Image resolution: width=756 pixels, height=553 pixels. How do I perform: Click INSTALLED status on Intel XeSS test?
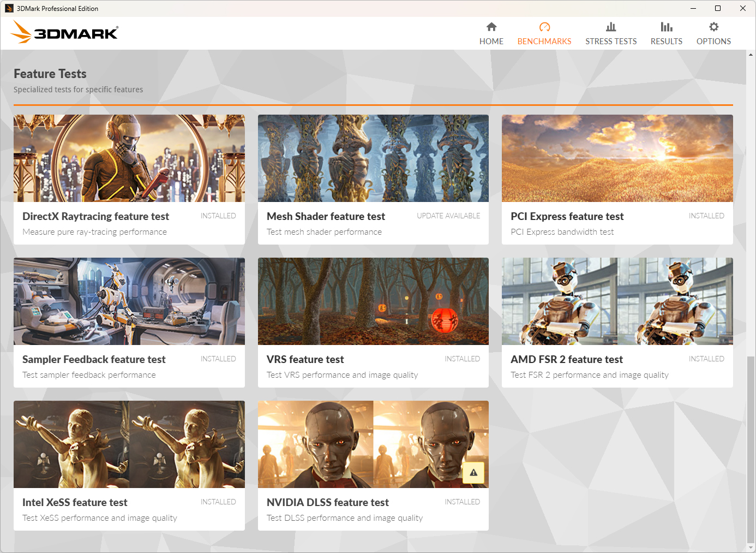pyautogui.click(x=218, y=502)
